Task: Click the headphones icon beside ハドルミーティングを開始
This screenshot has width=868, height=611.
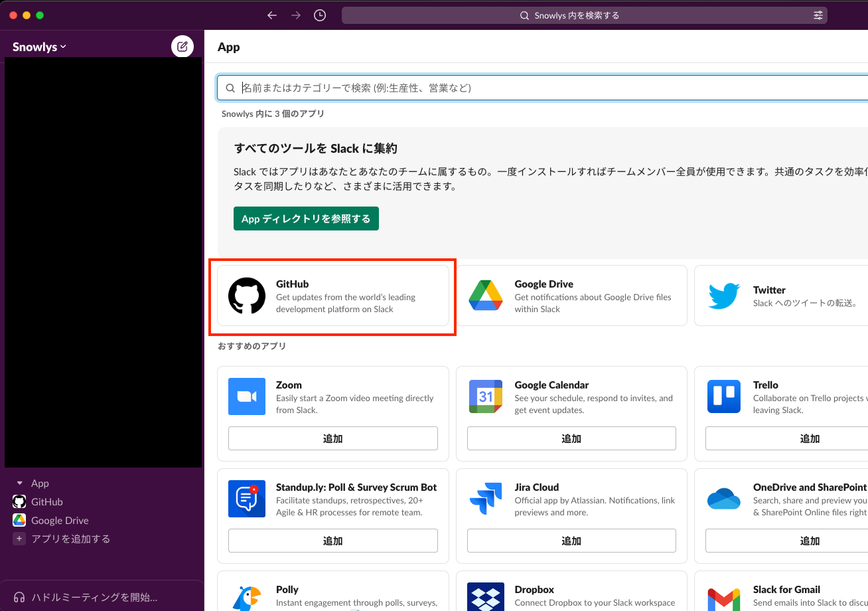Action: click(x=19, y=597)
